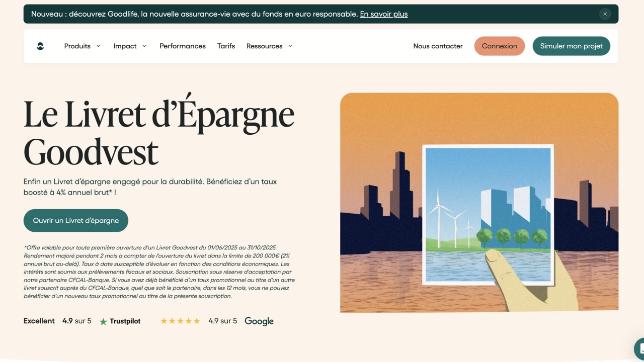
Task: Click the Goodvest logo icon
Action: point(40,46)
